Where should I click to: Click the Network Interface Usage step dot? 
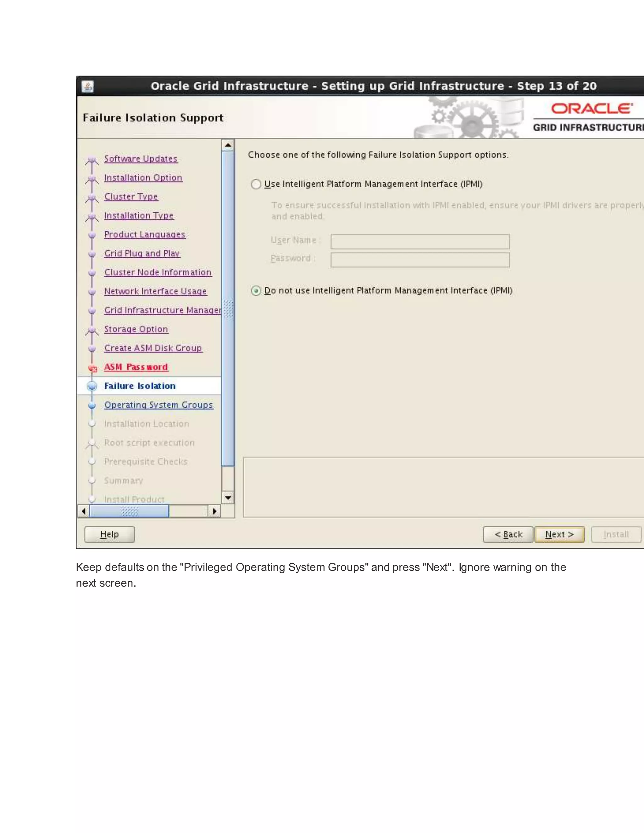click(92, 292)
